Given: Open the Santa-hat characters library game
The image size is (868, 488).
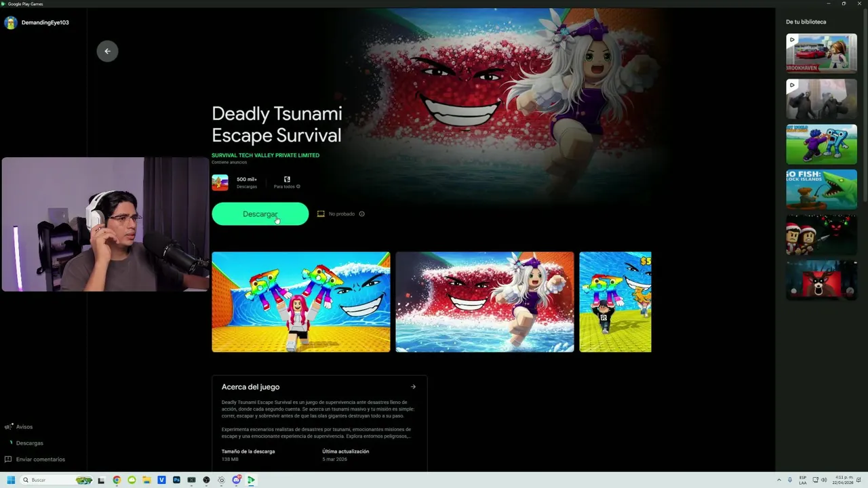Looking at the screenshot, I should click(821, 235).
